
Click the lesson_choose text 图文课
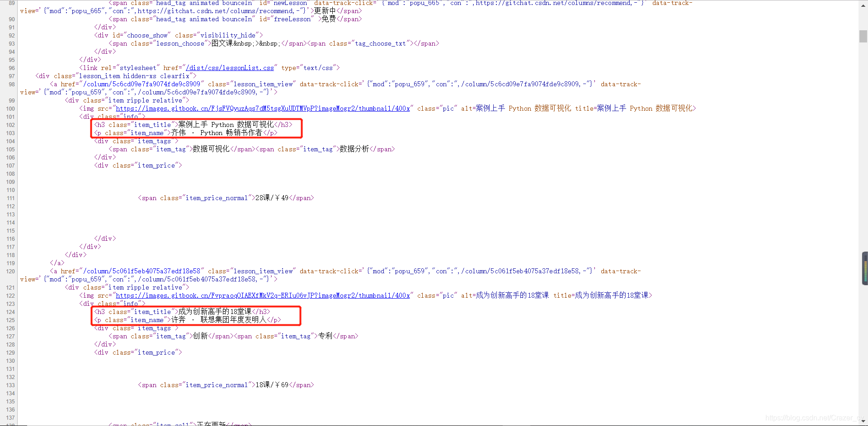(222, 43)
